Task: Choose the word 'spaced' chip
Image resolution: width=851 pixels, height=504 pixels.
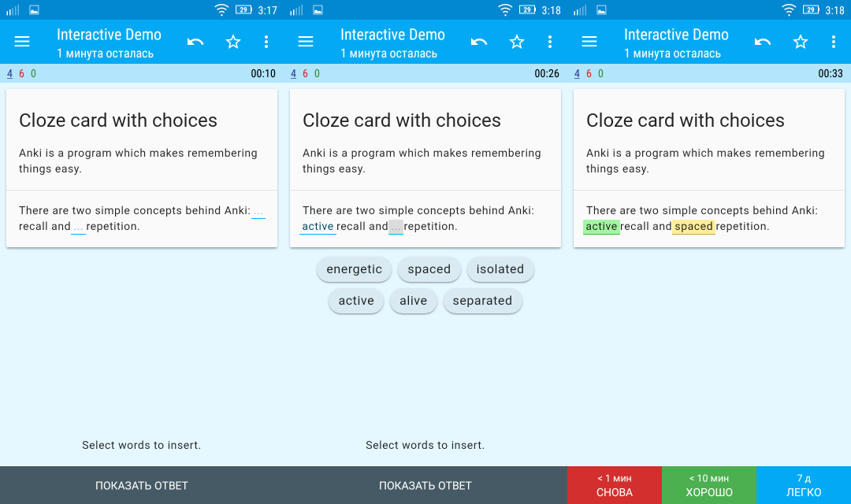Action: pyautogui.click(x=429, y=269)
